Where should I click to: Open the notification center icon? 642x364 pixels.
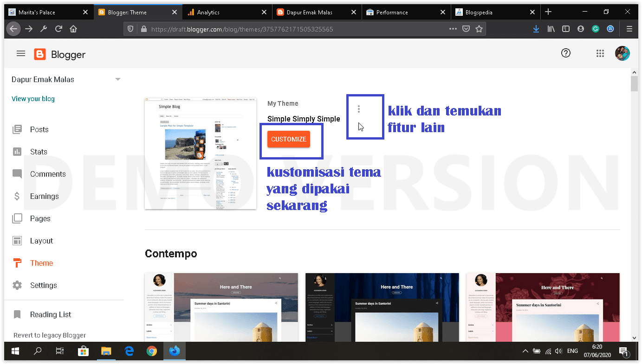tap(624, 351)
